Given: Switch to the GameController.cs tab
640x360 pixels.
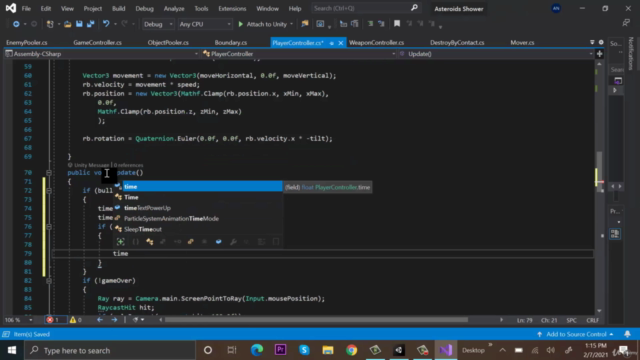Looking at the screenshot, I should (98, 42).
